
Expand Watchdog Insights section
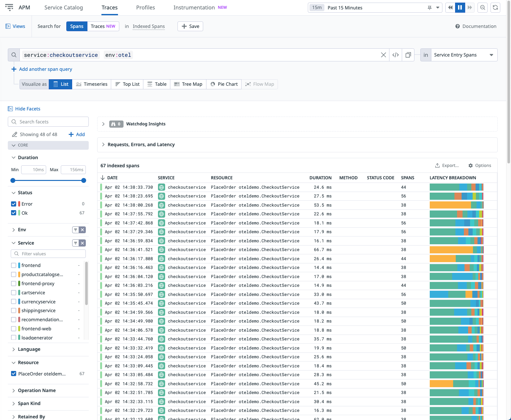point(103,124)
